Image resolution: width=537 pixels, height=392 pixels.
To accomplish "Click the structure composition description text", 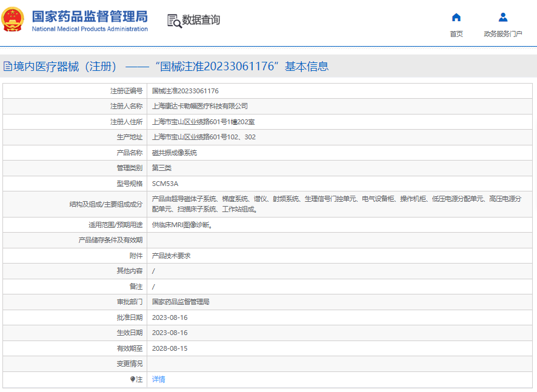I will pos(337,204).
